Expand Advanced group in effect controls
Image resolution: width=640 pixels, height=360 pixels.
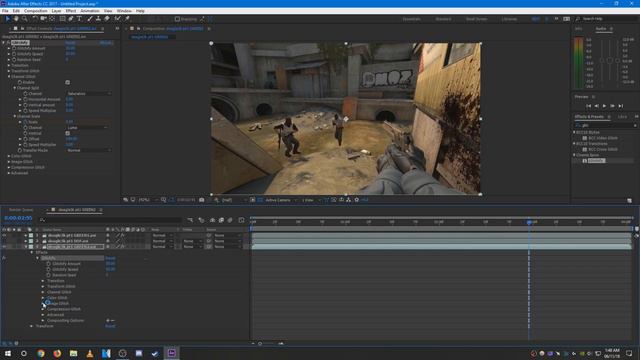point(9,173)
